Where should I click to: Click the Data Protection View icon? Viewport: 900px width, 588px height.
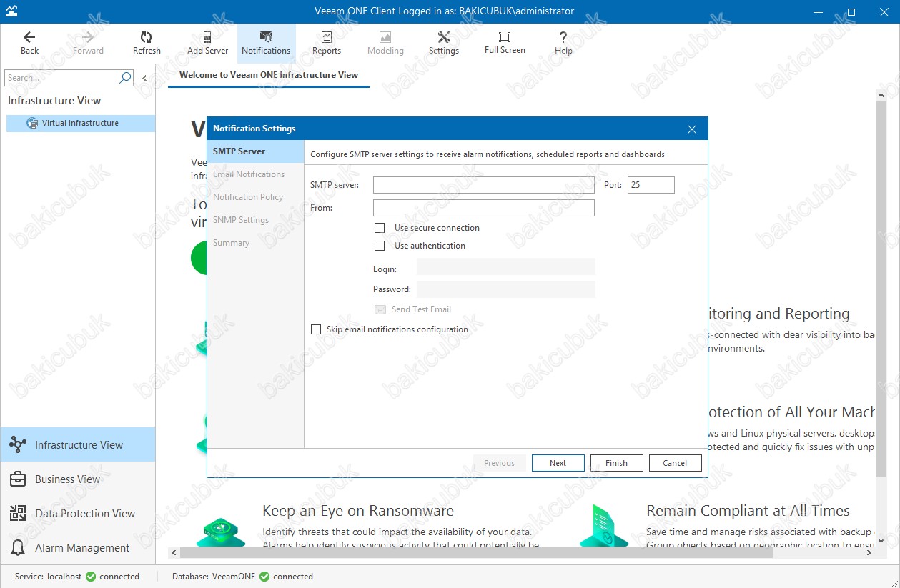pyautogui.click(x=18, y=514)
